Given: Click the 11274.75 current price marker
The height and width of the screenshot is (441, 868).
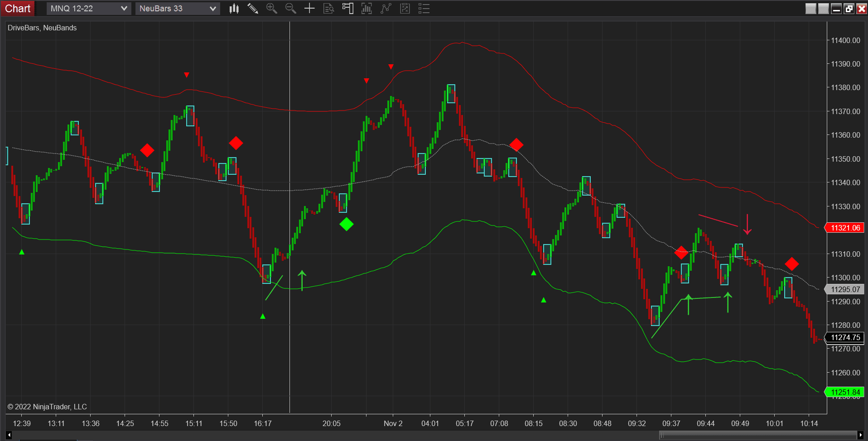Looking at the screenshot, I should pyautogui.click(x=844, y=337).
